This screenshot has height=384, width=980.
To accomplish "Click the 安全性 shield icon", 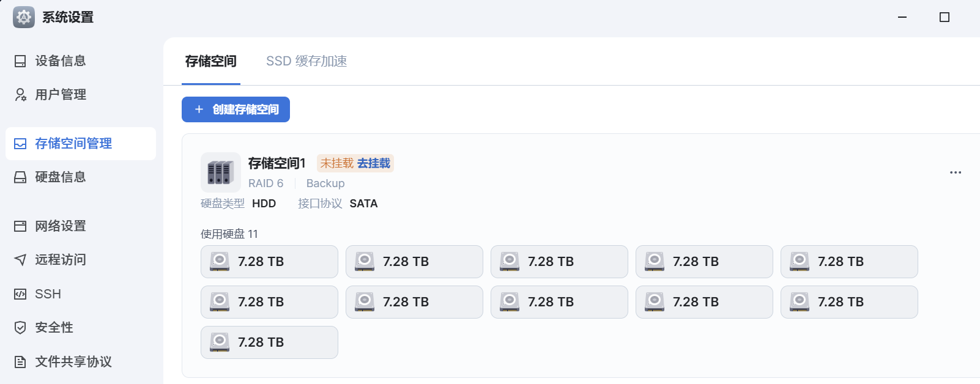I will tap(20, 328).
